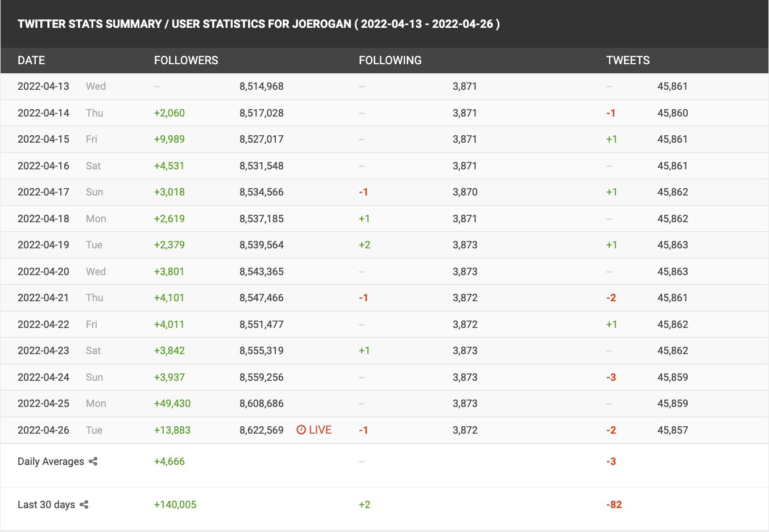
Task: Click the 45,857 tweets count for 2022-04-26
Action: tap(672, 430)
